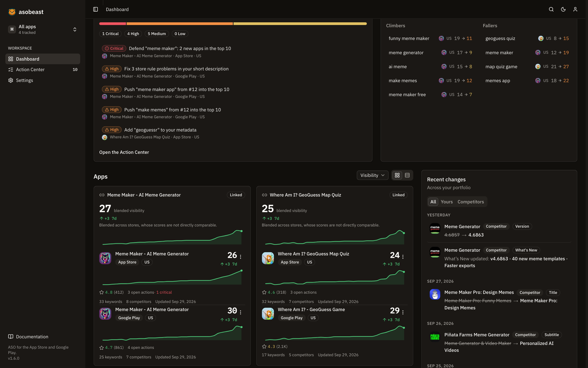Click the star rating 4.8 icon
The height and width of the screenshot is (368, 588).
click(x=101, y=292)
